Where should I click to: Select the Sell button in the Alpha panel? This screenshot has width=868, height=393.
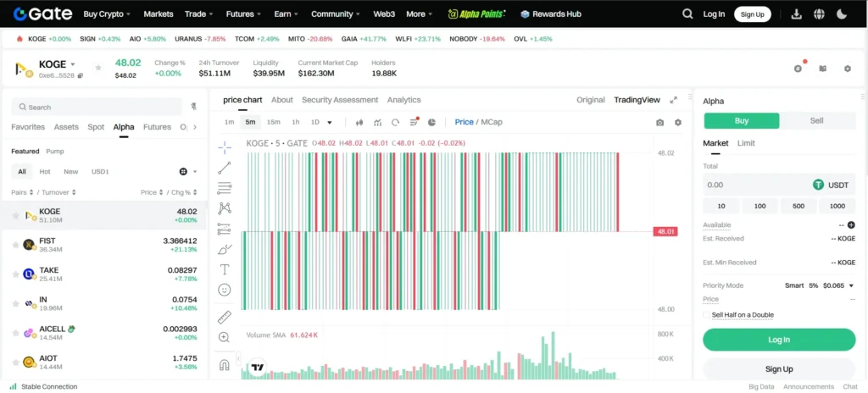[817, 120]
